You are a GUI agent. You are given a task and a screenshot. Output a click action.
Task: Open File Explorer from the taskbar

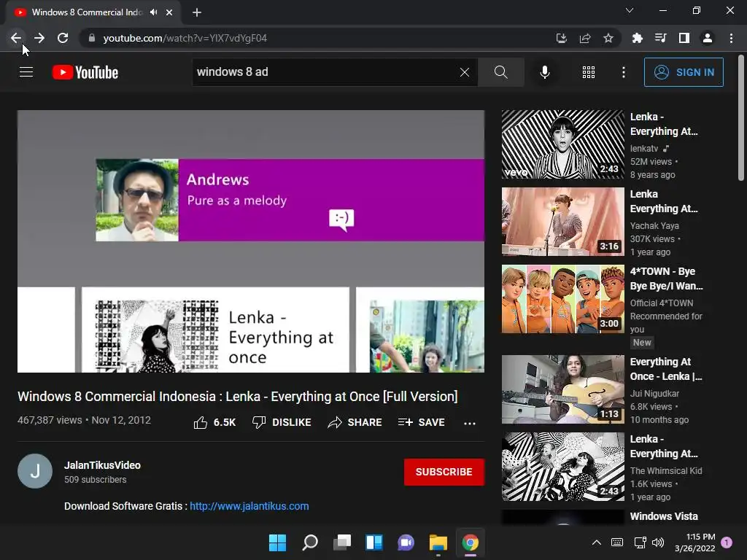438,542
